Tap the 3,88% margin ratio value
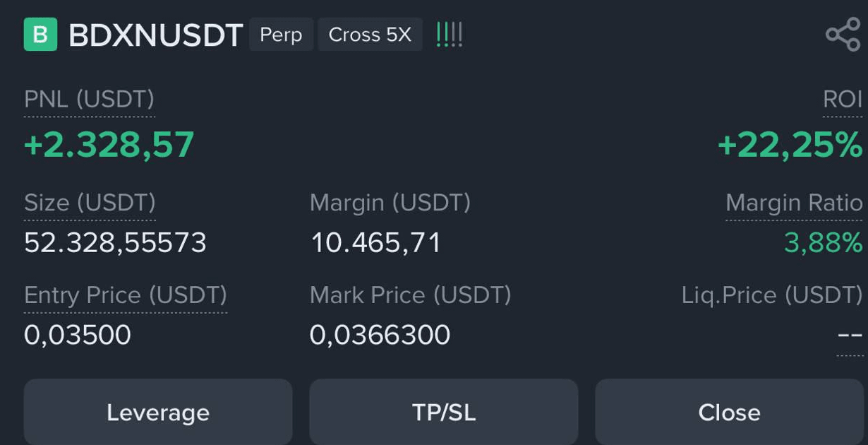This screenshot has height=445, width=868. coord(823,243)
